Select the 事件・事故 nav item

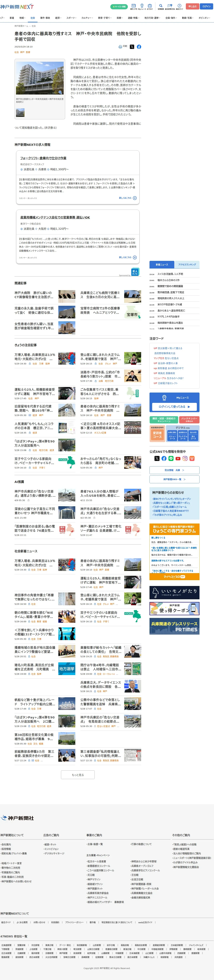45,18
